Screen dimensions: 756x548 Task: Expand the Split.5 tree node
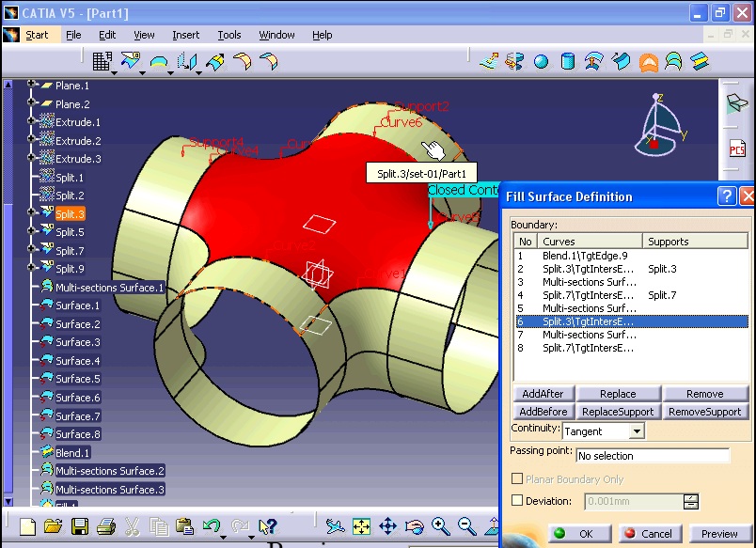click(x=31, y=230)
